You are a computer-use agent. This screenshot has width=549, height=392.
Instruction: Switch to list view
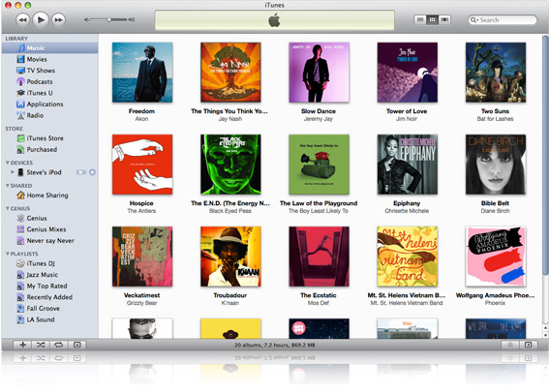coord(420,19)
